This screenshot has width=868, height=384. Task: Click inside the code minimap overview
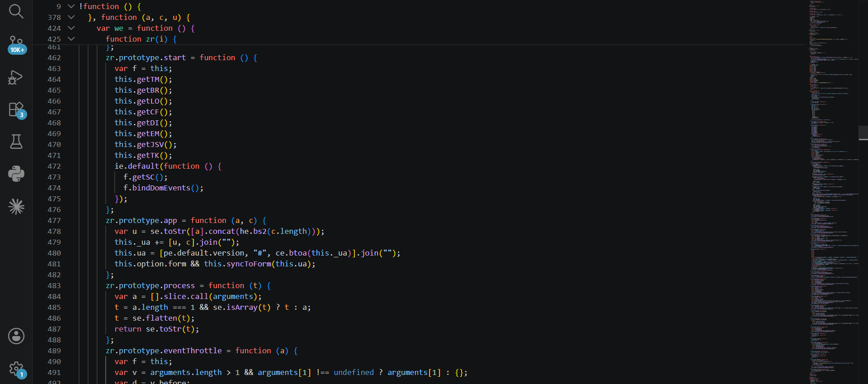(833, 192)
